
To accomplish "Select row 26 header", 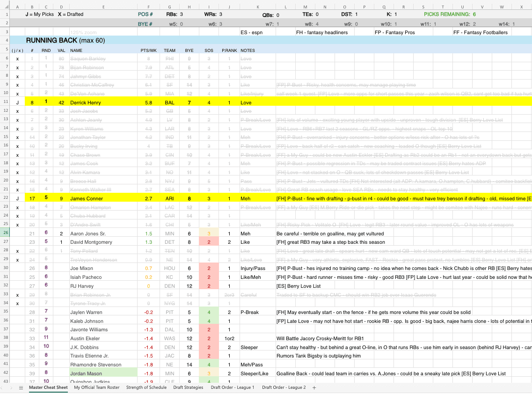I will click(x=5, y=233).
